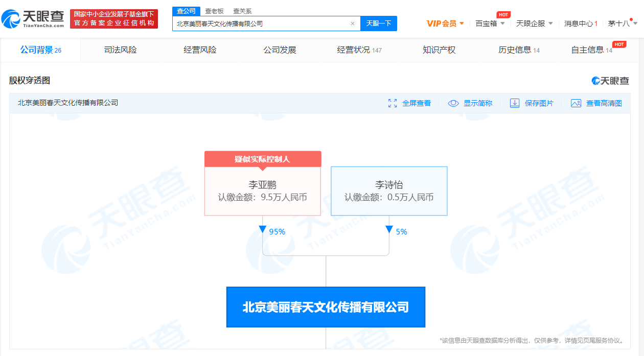Expand the 百宝箱 dropdown arrow
644x356 pixels.
click(x=502, y=23)
